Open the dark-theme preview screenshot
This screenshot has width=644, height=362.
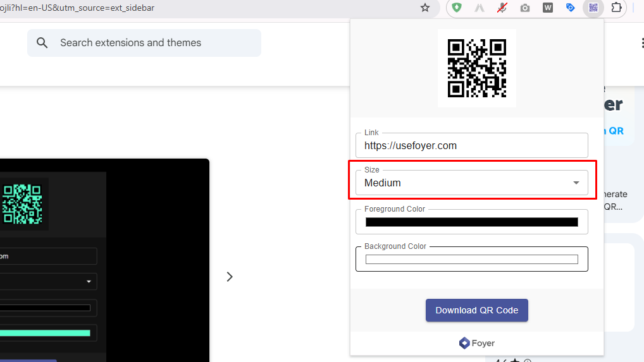[x=104, y=260]
